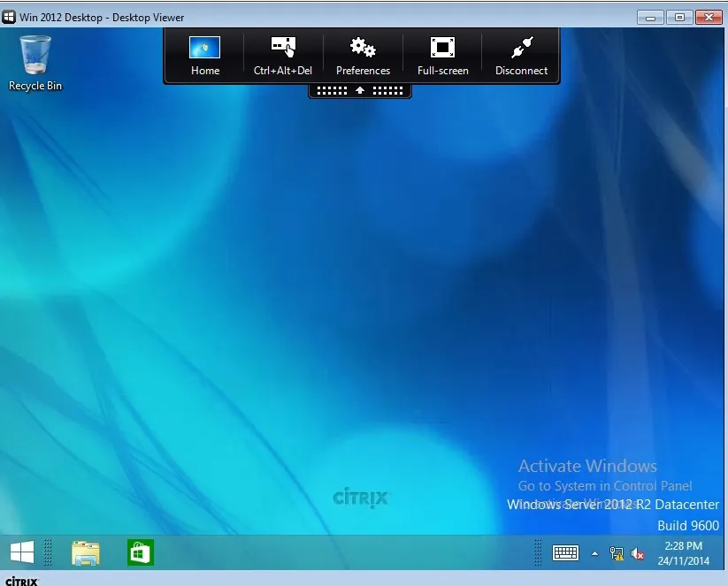Launch the Windows Store from the taskbar

pos(141,552)
